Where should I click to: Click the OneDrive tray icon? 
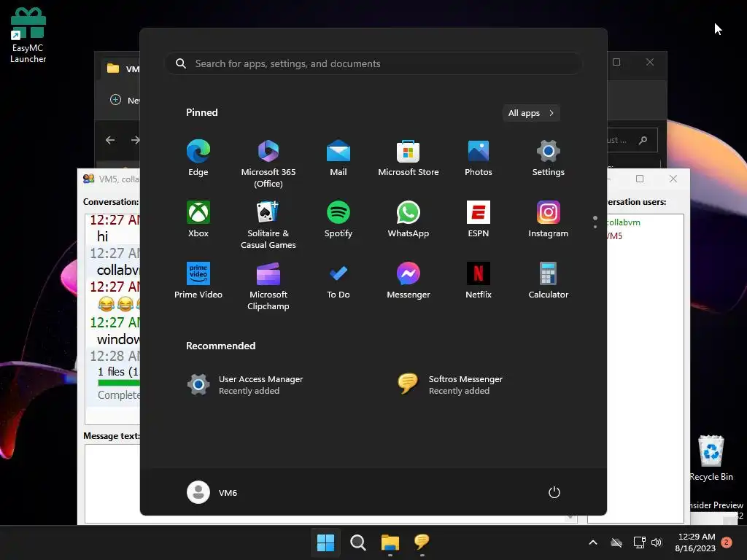(x=616, y=542)
